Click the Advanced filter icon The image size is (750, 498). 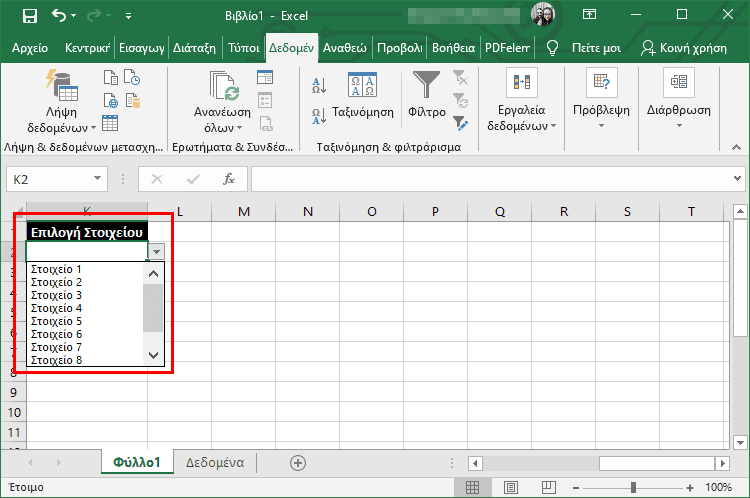[x=460, y=123]
